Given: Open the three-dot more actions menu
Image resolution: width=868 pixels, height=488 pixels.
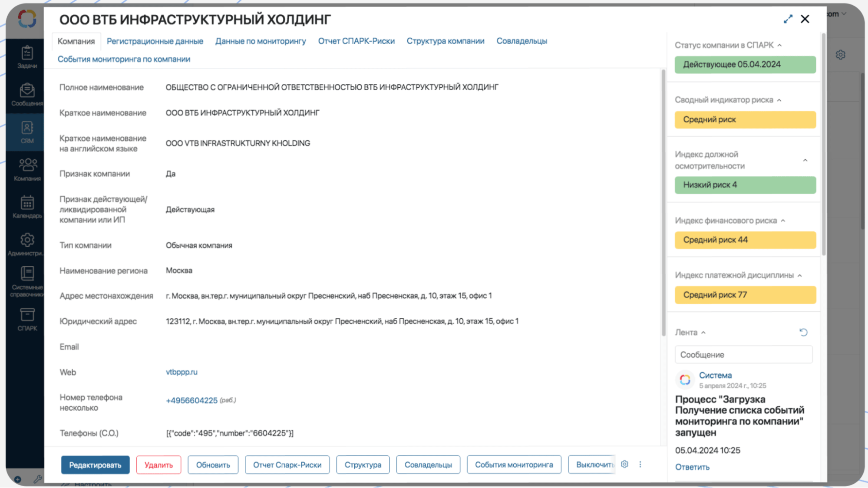Looking at the screenshot, I should tap(640, 464).
